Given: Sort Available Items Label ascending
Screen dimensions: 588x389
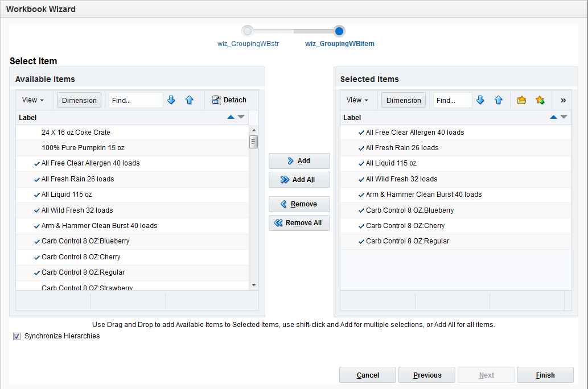Looking at the screenshot, I should coord(231,117).
